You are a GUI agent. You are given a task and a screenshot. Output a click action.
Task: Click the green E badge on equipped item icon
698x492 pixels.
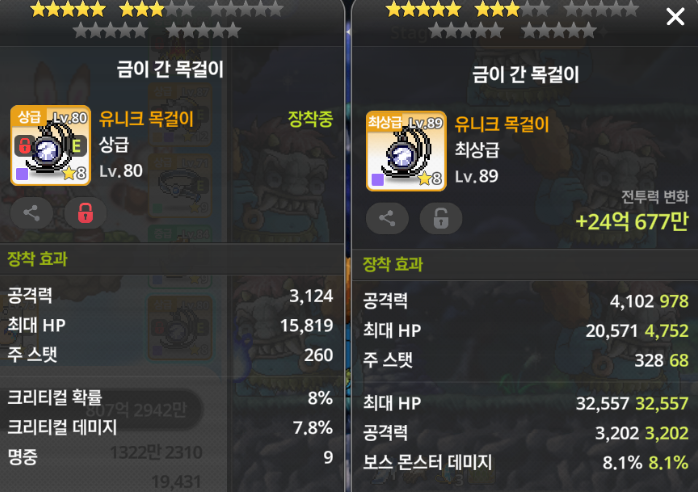77,146
